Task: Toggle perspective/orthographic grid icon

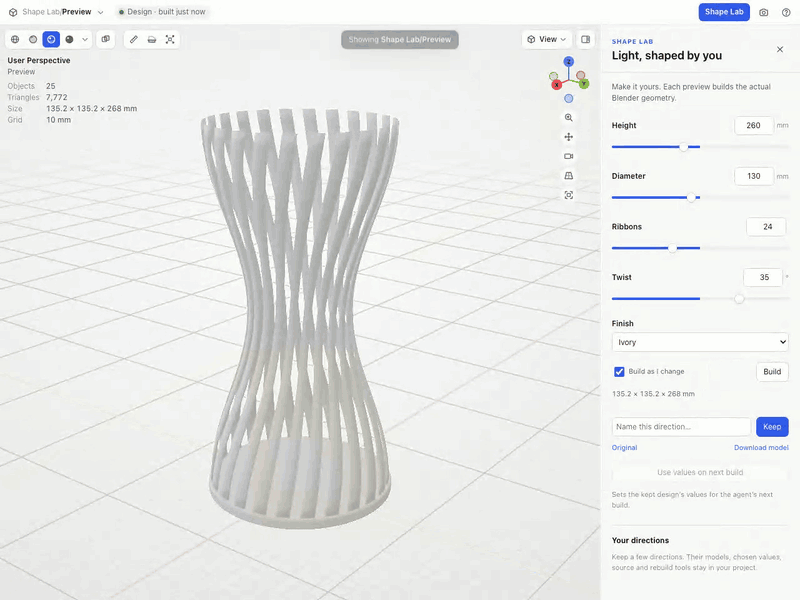Action: (568, 176)
